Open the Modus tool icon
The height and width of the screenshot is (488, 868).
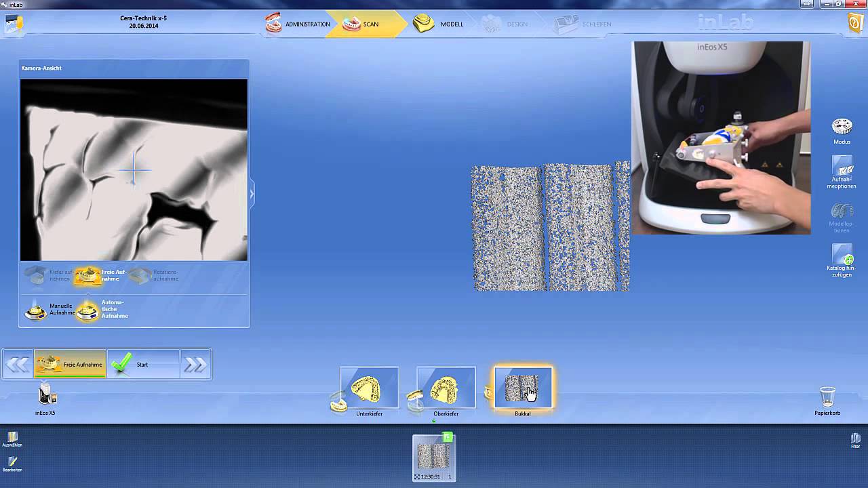pos(842,131)
